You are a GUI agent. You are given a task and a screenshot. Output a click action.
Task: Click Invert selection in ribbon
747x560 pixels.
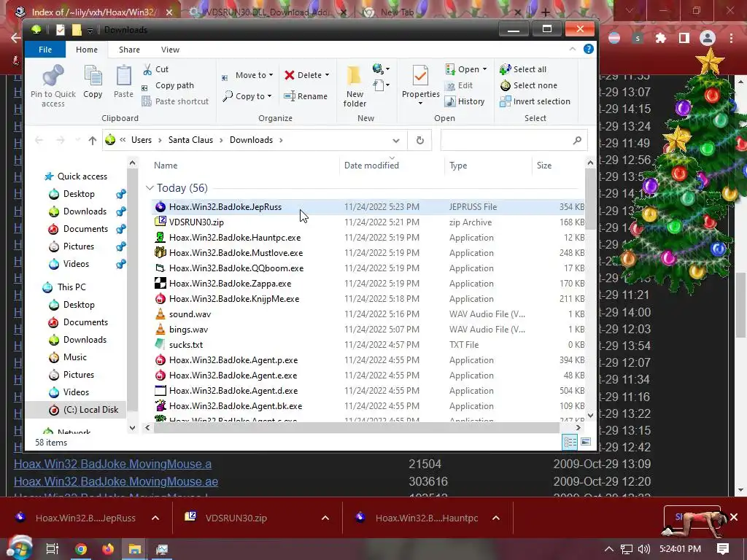(535, 101)
